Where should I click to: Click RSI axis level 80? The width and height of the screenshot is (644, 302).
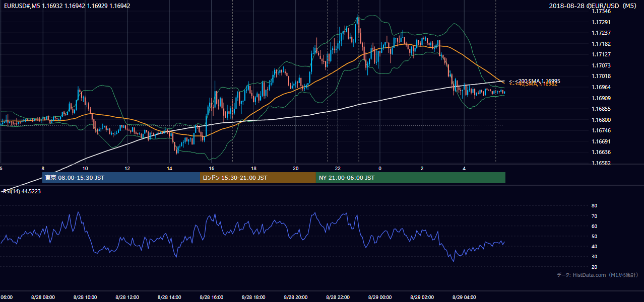(594, 206)
